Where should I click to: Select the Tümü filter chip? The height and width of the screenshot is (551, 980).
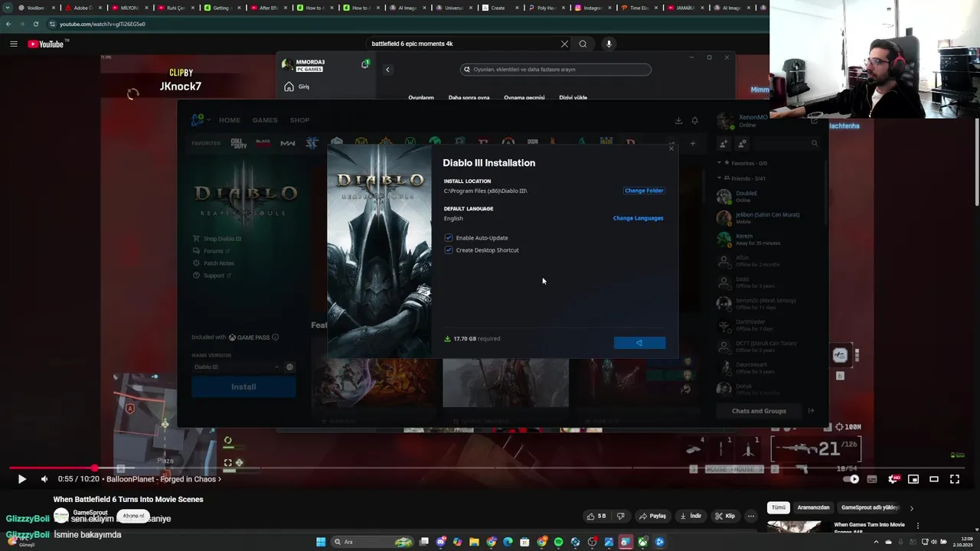779,507
